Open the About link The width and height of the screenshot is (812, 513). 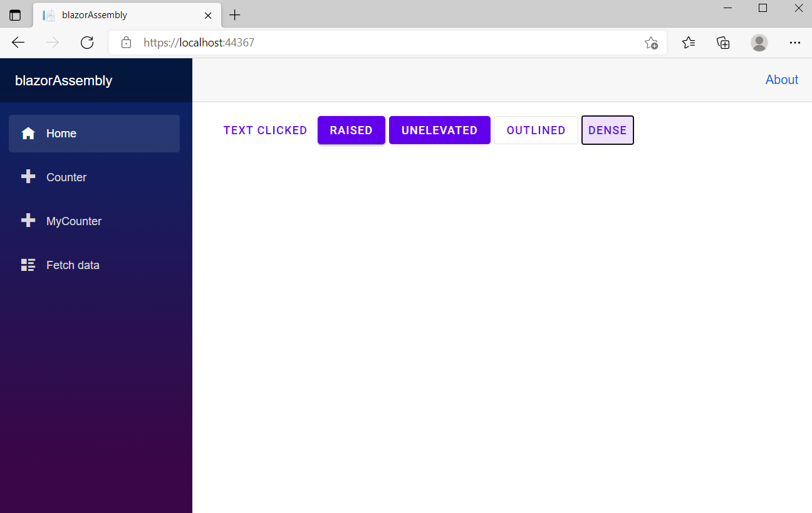point(782,80)
